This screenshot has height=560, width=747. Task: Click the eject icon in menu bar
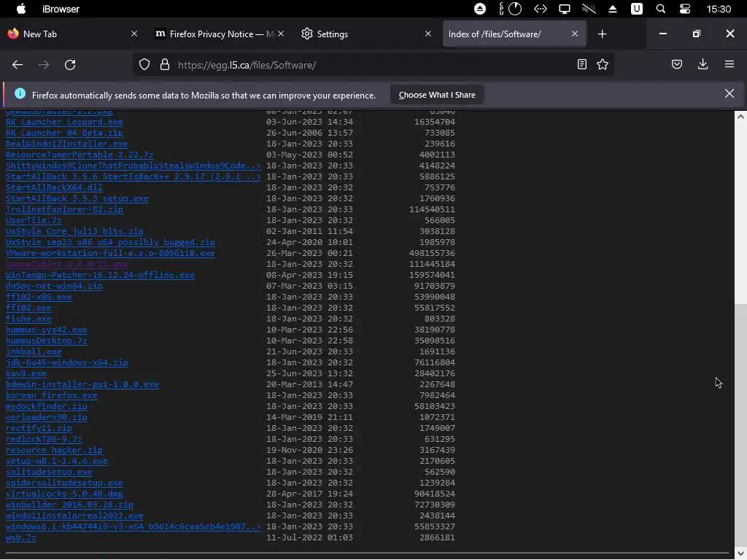click(613, 9)
